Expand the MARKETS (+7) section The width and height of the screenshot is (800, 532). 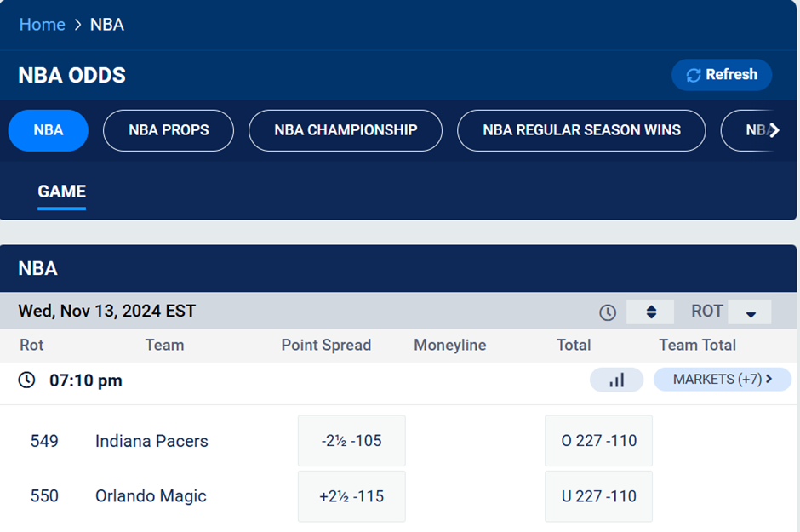(x=722, y=380)
